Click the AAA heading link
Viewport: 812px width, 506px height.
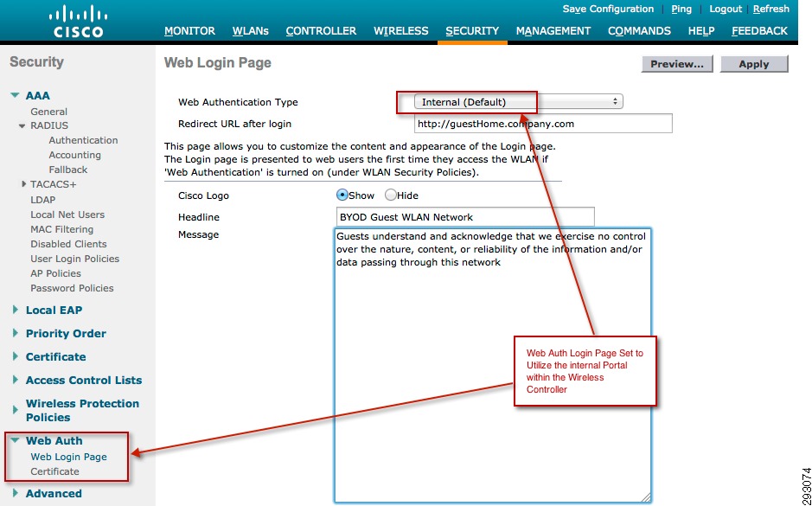[38, 95]
